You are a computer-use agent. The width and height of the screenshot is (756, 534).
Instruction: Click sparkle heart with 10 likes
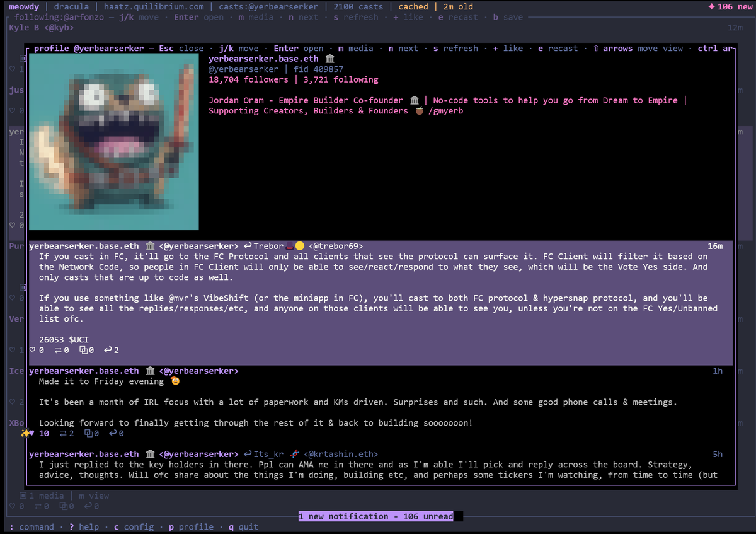28,433
